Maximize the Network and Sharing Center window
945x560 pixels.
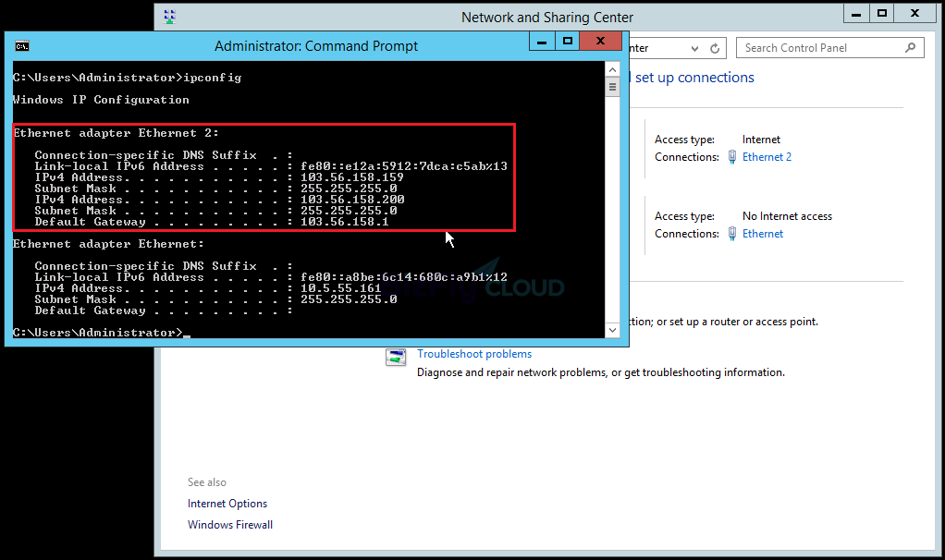882,13
